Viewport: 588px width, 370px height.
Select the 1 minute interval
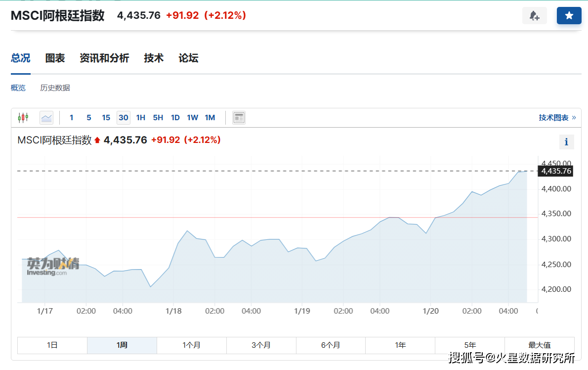[x=71, y=118]
